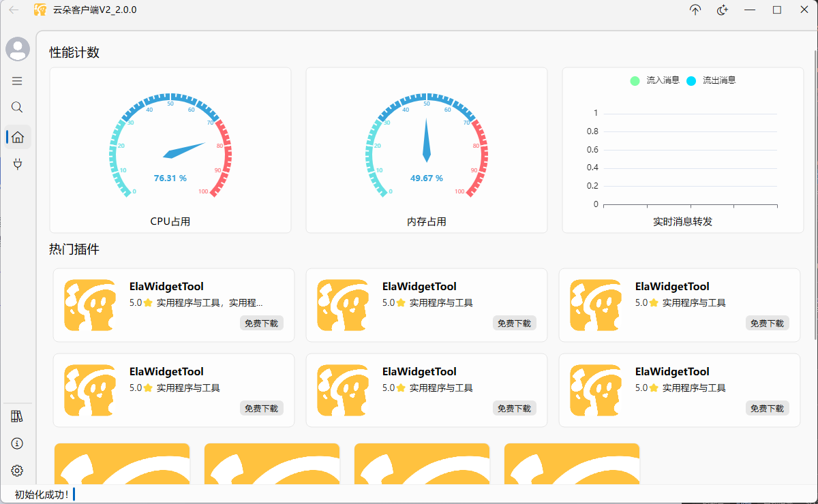Toggle the 流入消息 legend series

[654, 80]
